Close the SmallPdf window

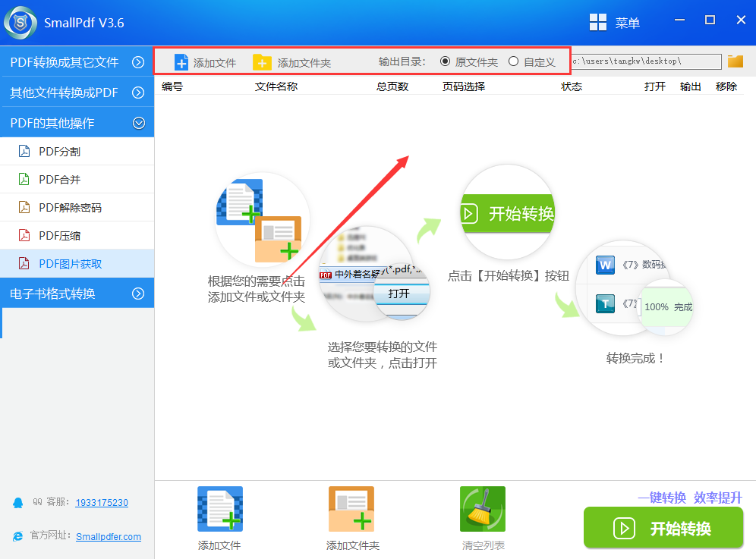click(741, 20)
